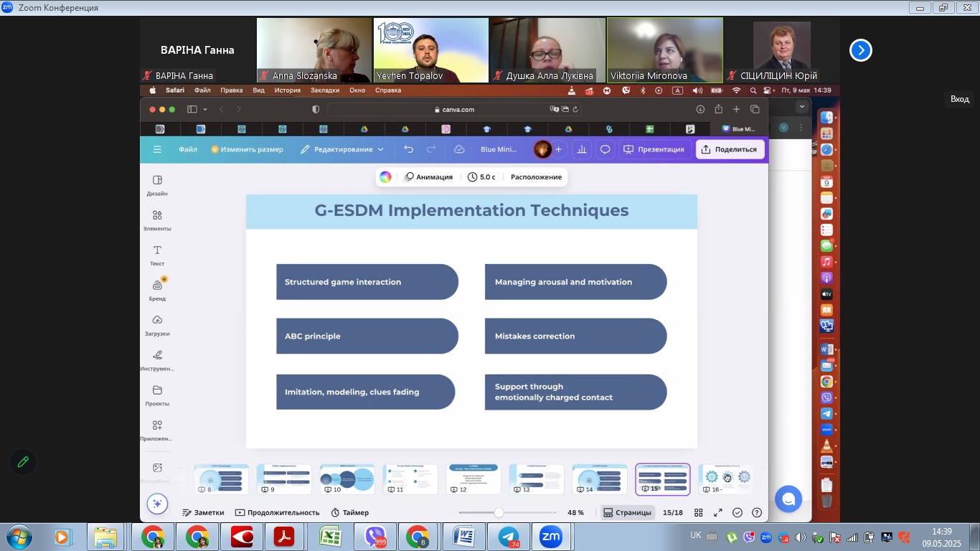
Task: Click the Поделиться share button
Action: pos(729,149)
